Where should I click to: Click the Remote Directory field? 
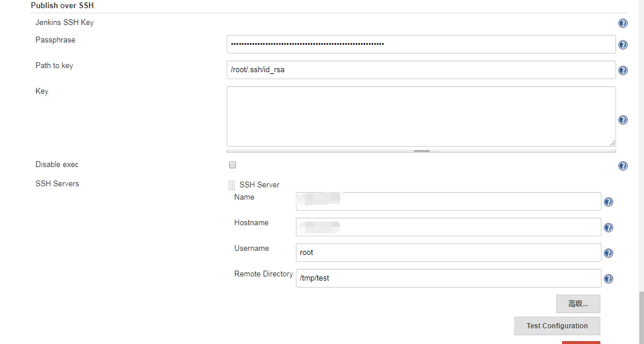click(448, 278)
